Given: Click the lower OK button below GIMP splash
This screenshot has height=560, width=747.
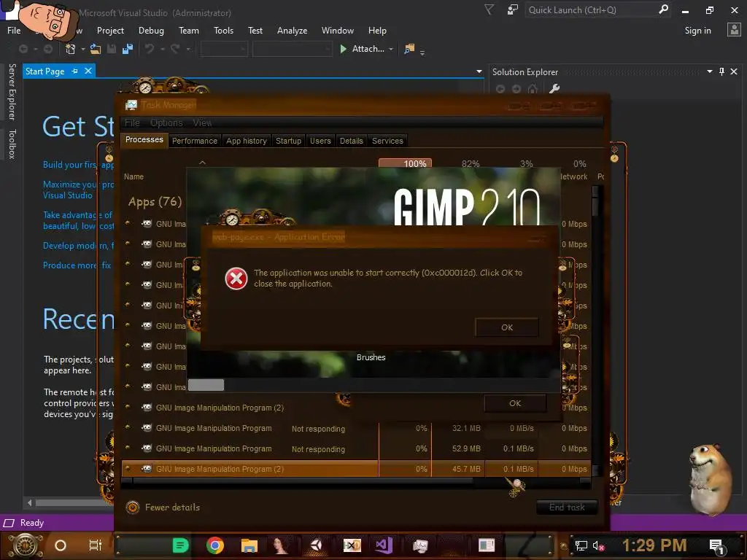Looking at the screenshot, I should coord(515,403).
